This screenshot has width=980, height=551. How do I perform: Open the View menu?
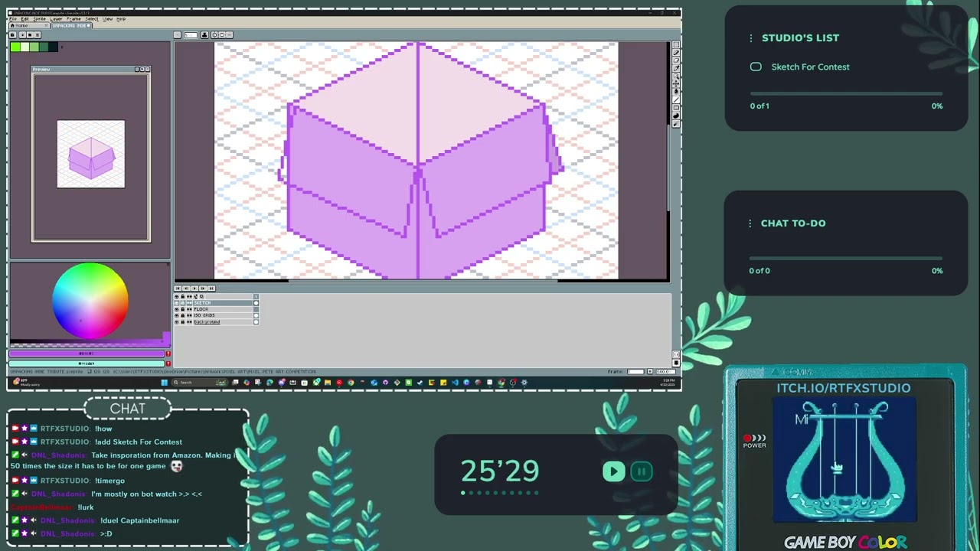click(108, 19)
